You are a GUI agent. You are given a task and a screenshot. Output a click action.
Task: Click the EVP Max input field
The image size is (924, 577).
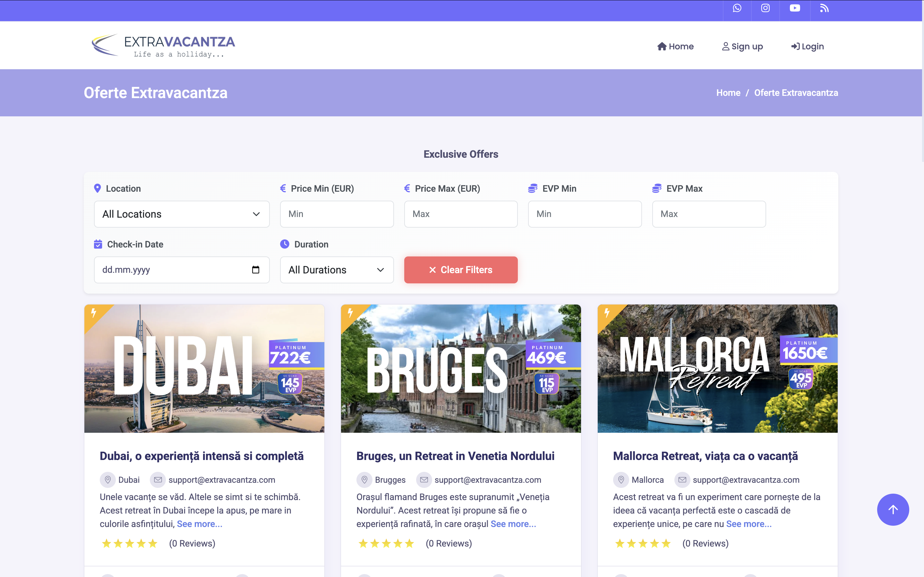tap(709, 214)
